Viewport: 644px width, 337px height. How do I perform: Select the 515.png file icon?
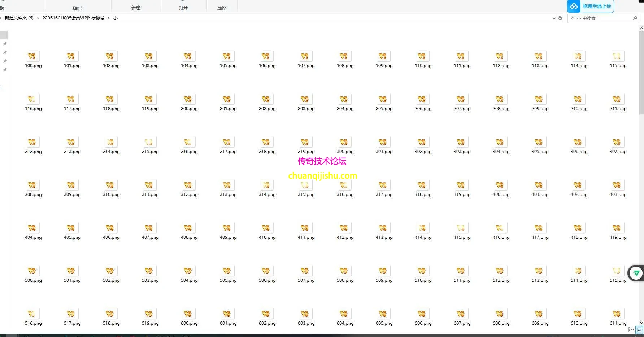[x=618, y=271]
